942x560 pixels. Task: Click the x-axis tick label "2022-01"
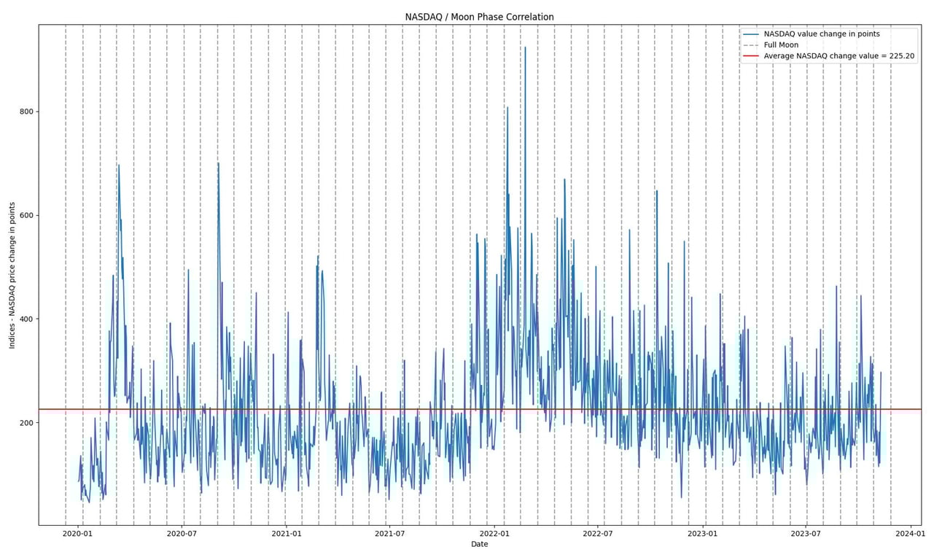(x=494, y=533)
